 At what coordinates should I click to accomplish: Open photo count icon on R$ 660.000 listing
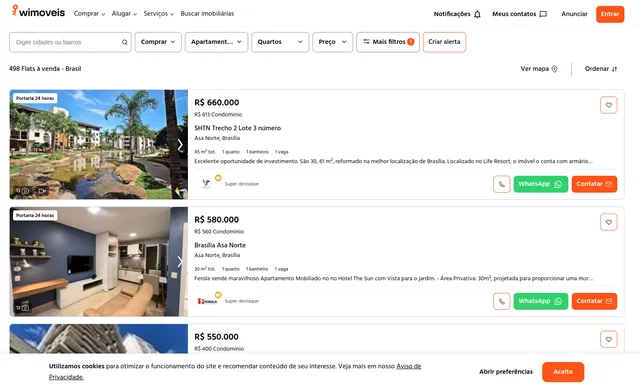pyautogui.click(x=22, y=191)
